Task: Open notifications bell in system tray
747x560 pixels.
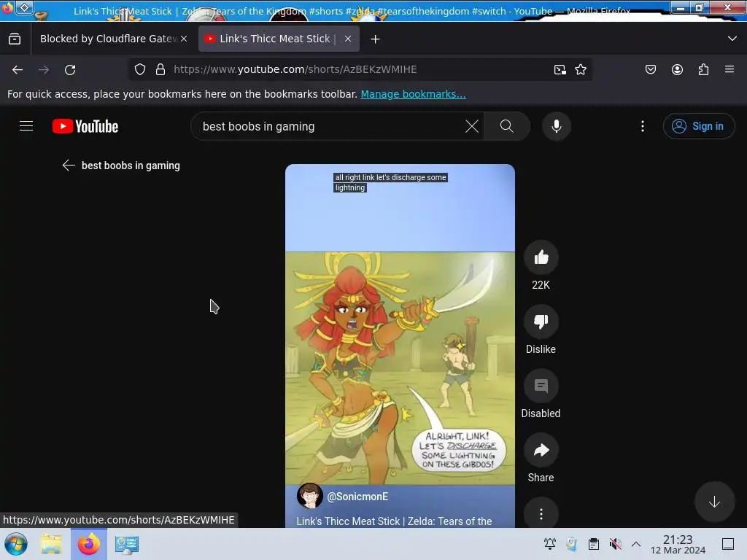Action: [x=550, y=544]
